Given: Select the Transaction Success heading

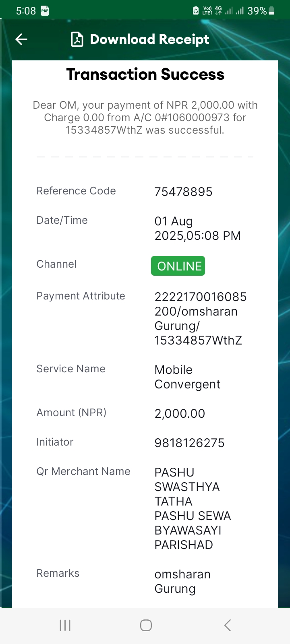Looking at the screenshot, I should tap(145, 74).
